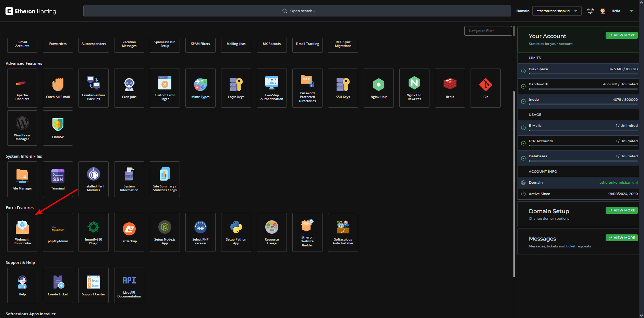This screenshot has width=644, height=318.
Task: Open Select PHP version
Action: [201, 232]
